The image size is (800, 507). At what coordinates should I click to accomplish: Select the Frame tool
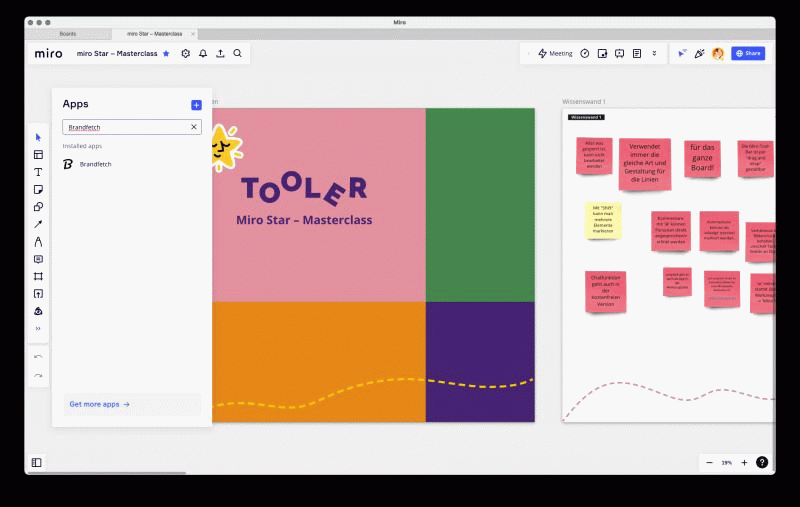[x=38, y=276]
